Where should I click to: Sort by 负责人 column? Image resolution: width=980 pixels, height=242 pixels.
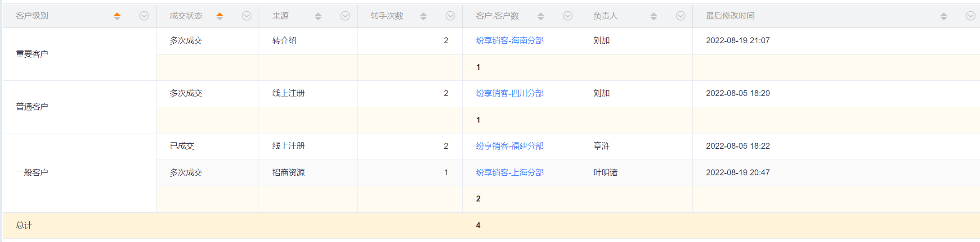point(653,16)
